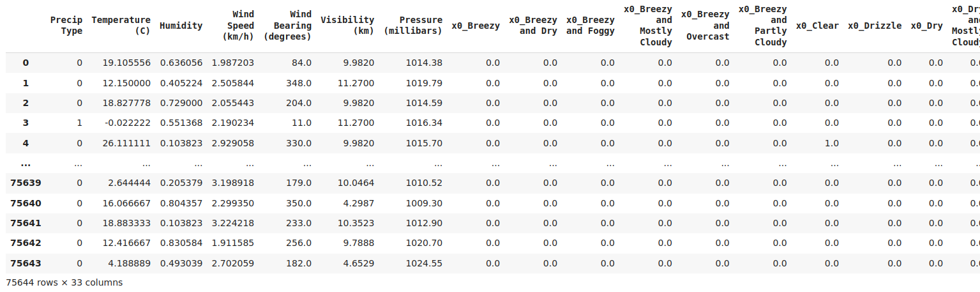The image size is (980, 292).
Task: Select the x0_Clear column header
Action: point(818,26)
